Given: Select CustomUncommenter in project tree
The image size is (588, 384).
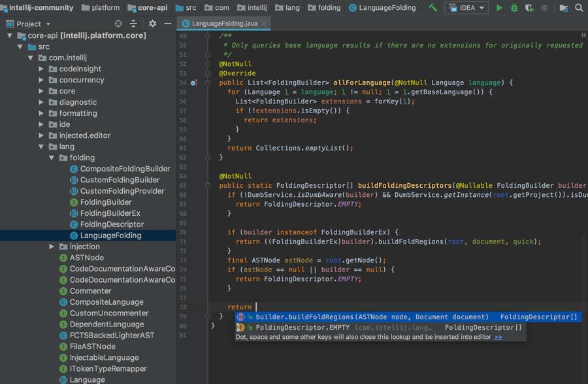Looking at the screenshot, I should coord(105,313).
